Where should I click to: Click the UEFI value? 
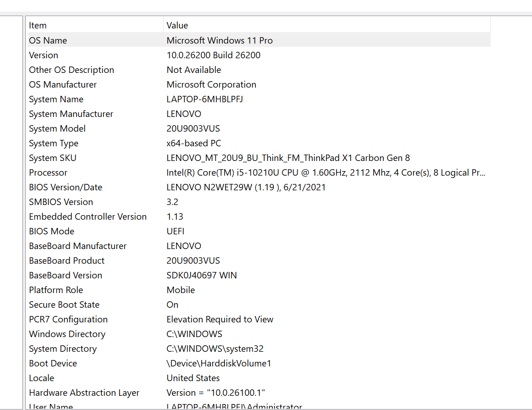click(x=175, y=231)
